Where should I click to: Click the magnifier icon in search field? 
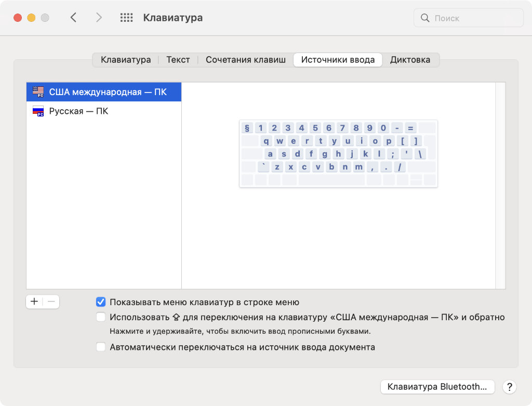(x=425, y=18)
